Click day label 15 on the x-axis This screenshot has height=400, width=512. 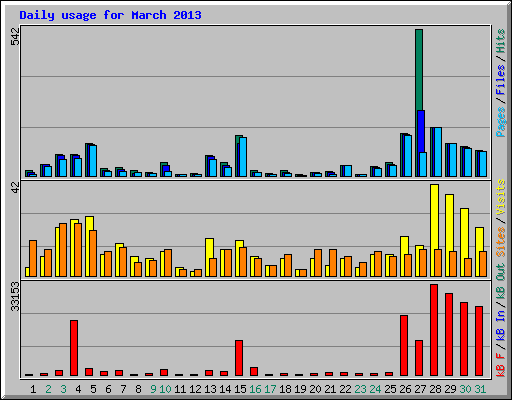tap(240, 389)
